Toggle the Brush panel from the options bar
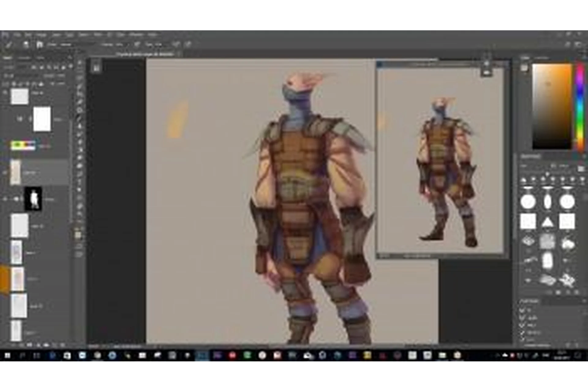The width and height of the screenshot is (588, 392). (x=40, y=45)
